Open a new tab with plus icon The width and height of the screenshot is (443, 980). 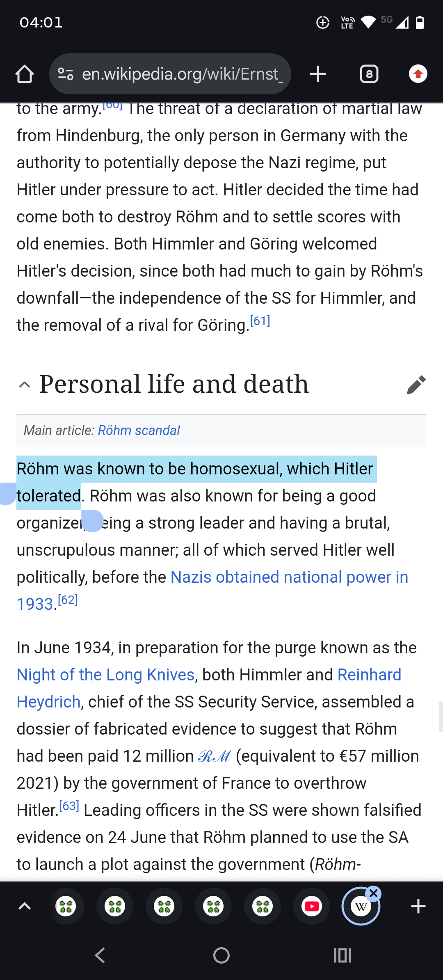[317, 74]
